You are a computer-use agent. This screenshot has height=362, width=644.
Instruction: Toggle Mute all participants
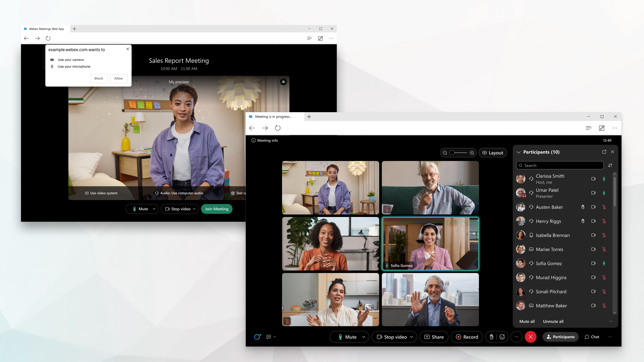528,321
